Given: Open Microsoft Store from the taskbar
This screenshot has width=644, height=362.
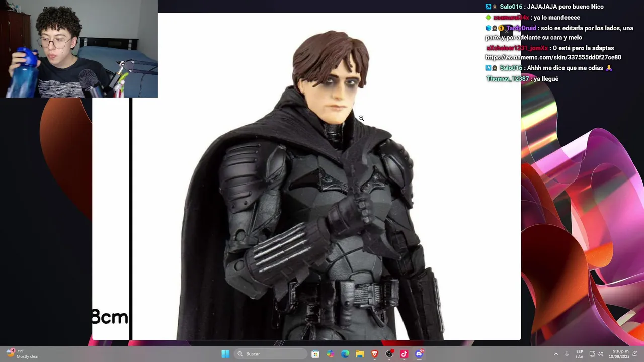Looking at the screenshot, I should coord(315,354).
